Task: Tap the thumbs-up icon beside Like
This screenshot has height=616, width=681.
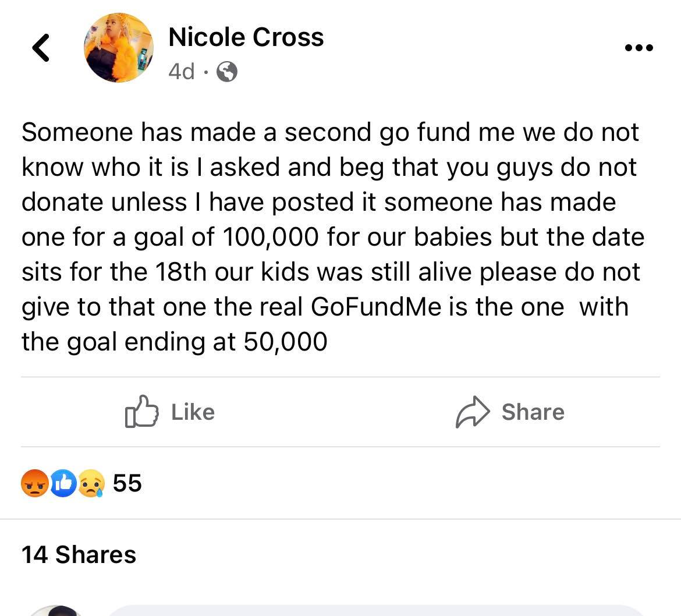Action: [x=141, y=412]
